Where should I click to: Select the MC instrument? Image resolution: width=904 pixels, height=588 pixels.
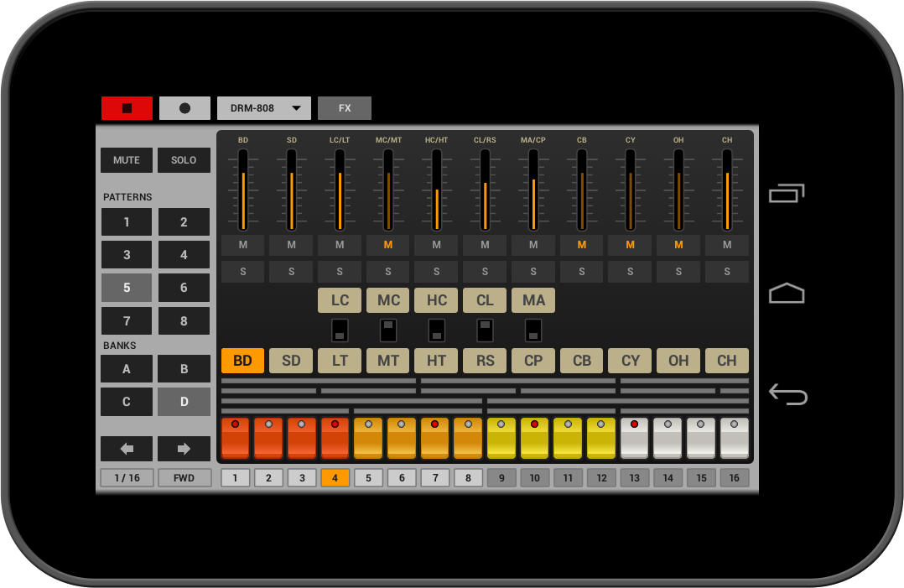388,300
